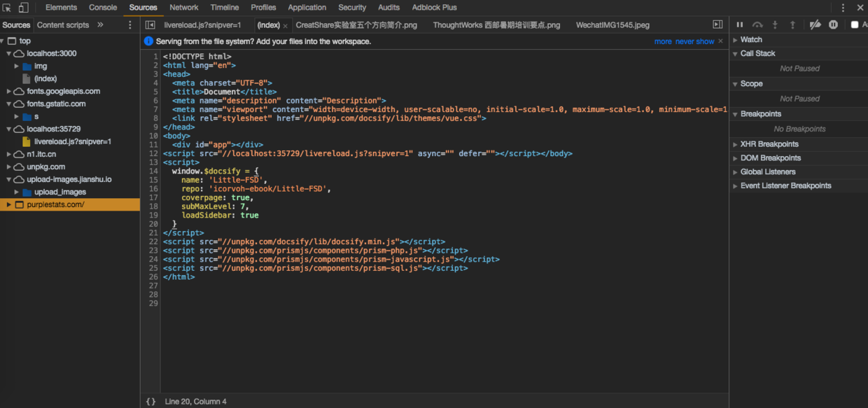This screenshot has width=868, height=408.
Task: Step over next function call icon
Action: coord(757,24)
